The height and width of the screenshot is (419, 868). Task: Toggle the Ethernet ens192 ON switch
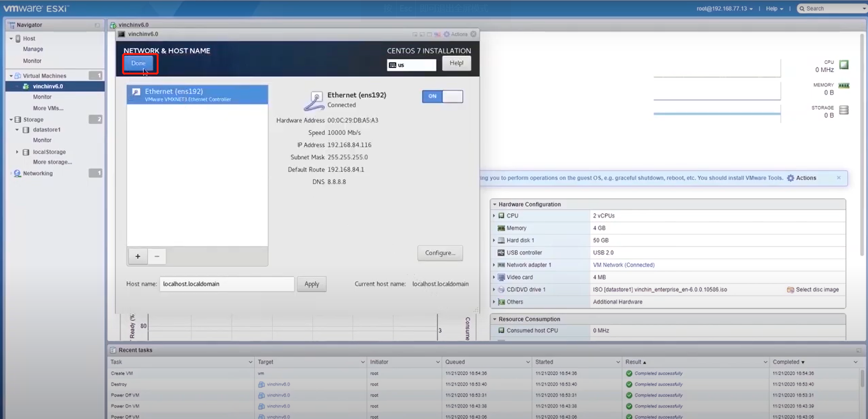click(442, 96)
